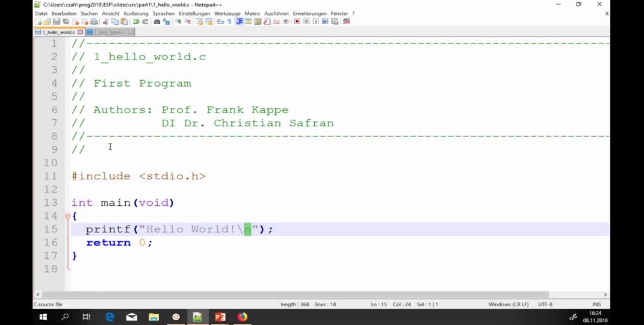This screenshot has width=644, height=325.
Task: Select the 1_hello_world.c tab
Action: click(59, 32)
